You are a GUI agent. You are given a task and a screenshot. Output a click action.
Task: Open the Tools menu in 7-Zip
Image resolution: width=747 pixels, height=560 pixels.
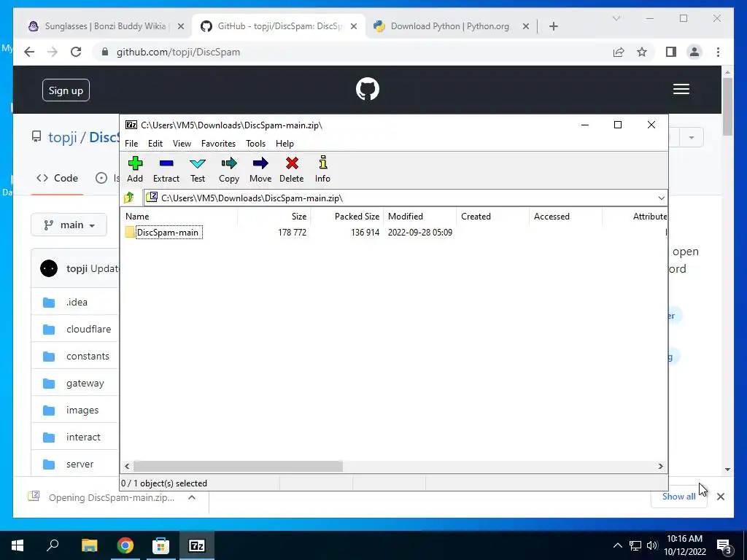coord(255,144)
